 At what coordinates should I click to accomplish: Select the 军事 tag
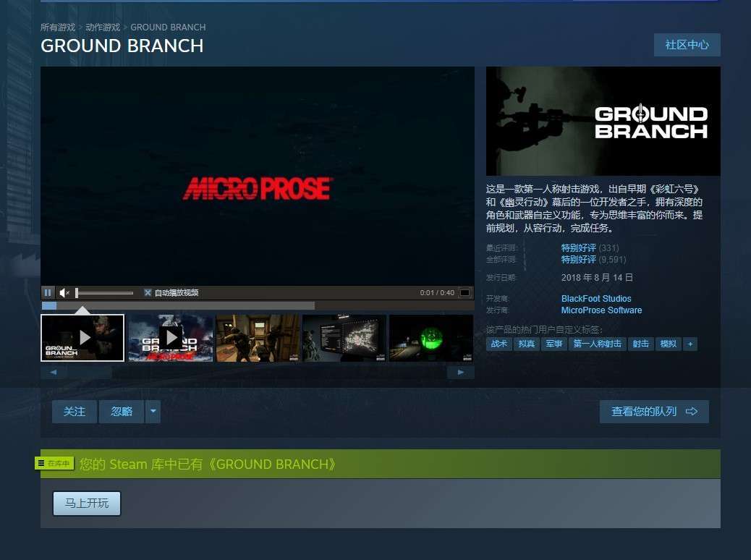click(554, 344)
